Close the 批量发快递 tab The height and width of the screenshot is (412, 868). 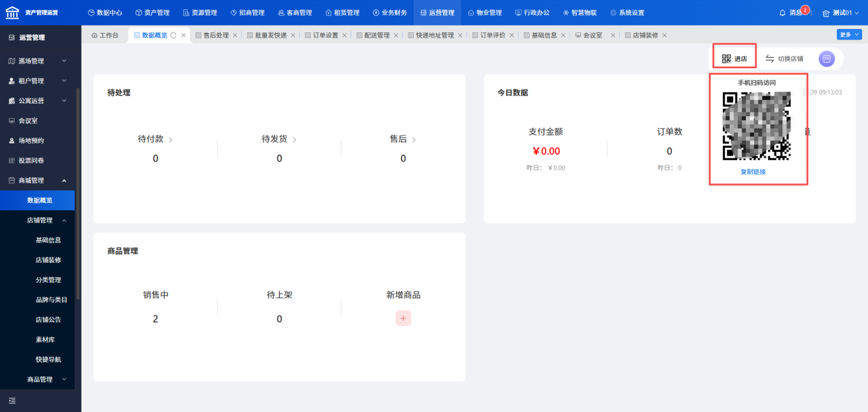(x=293, y=35)
